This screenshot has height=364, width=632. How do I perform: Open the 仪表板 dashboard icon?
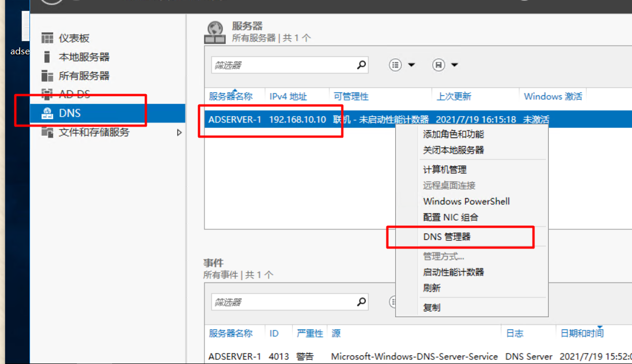click(47, 38)
